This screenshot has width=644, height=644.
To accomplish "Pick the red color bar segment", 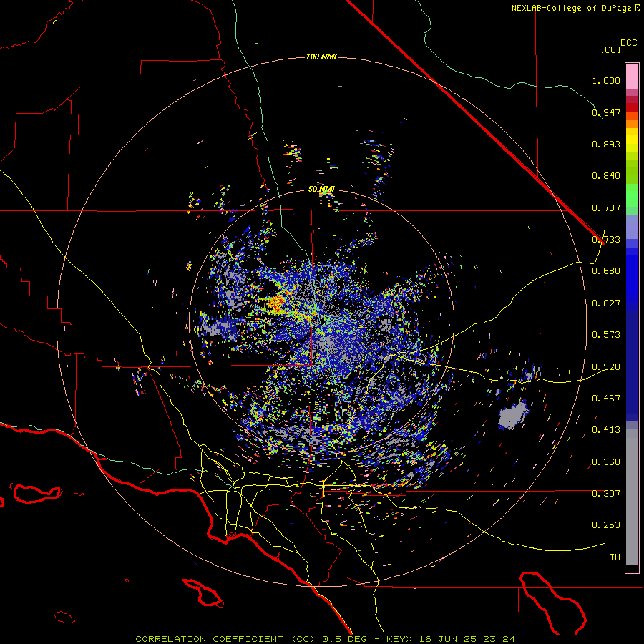I will point(632,107).
